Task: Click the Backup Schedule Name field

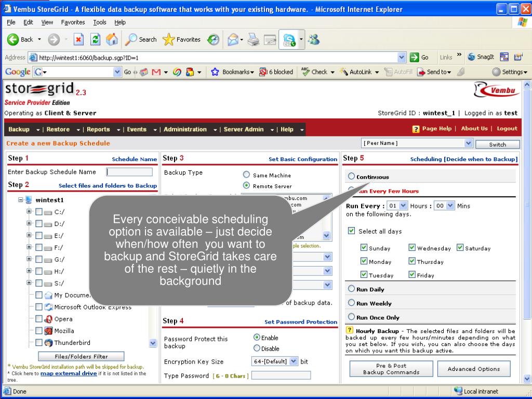Action: point(129,172)
